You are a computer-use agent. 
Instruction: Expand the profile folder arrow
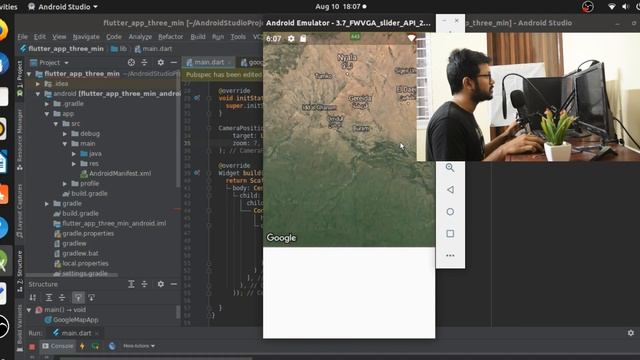[x=65, y=184]
